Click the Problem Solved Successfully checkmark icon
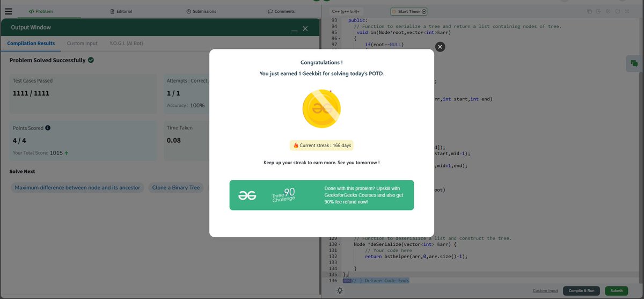 (91, 60)
